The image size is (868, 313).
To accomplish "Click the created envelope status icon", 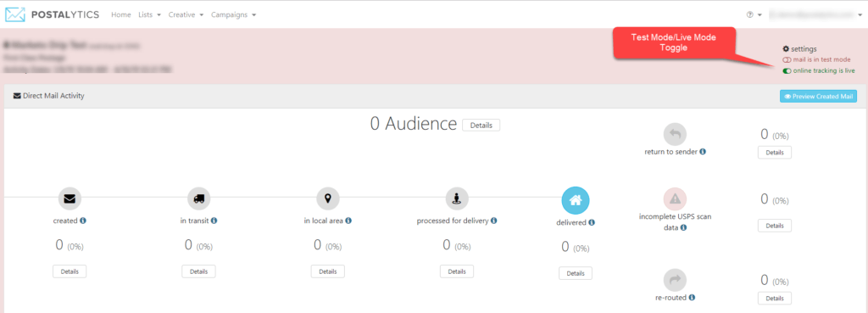I will click(70, 198).
